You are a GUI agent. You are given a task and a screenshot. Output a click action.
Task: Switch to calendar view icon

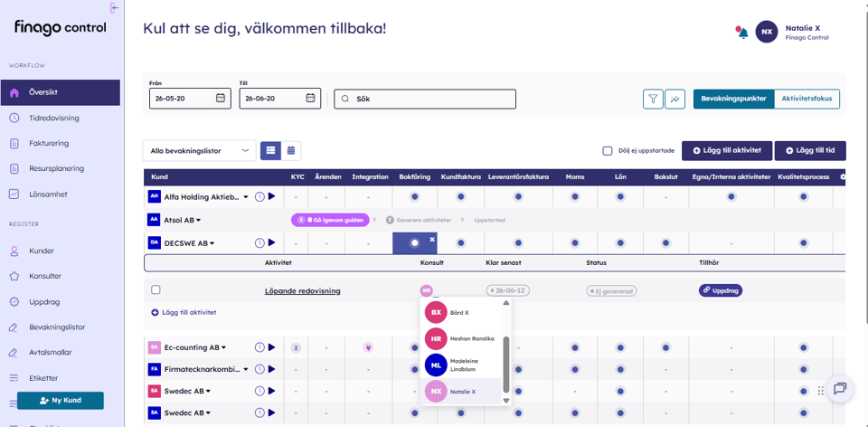290,150
